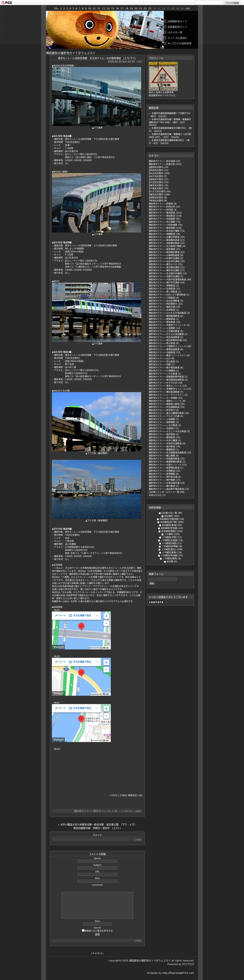Open the 地点A monorail photo
Image resolution: width=244 pixels, height=980 pixels.
coord(96,96)
